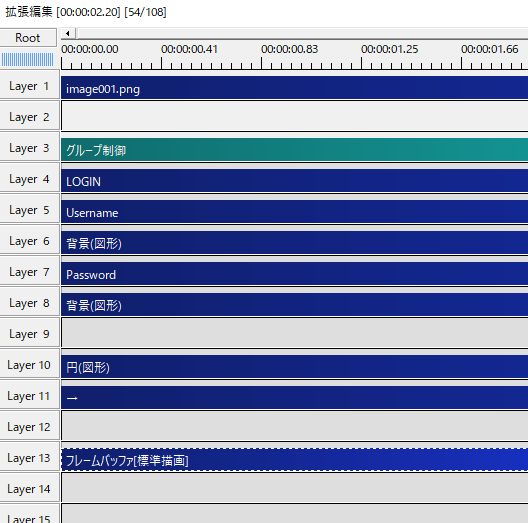Select the arrow object on Layer 11
This screenshot has width=528, height=523.
click(x=294, y=397)
